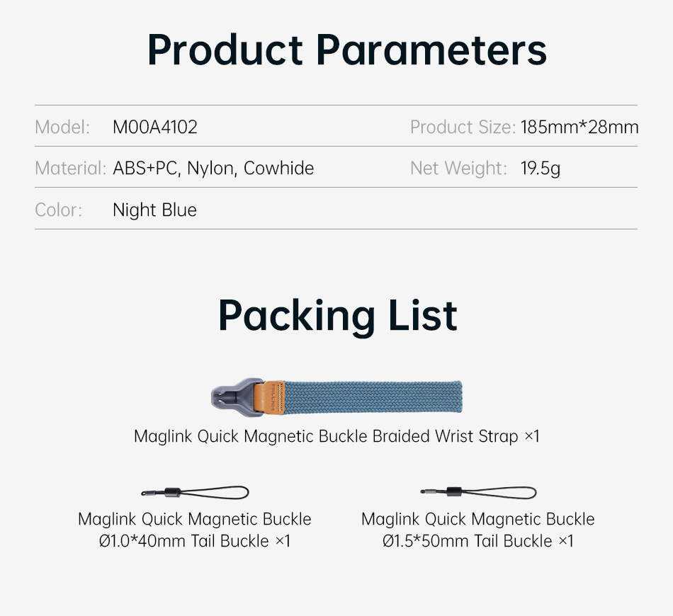The width and height of the screenshot is (673, 616).
Task: Click the Model: label
Action: click(62, 127)
